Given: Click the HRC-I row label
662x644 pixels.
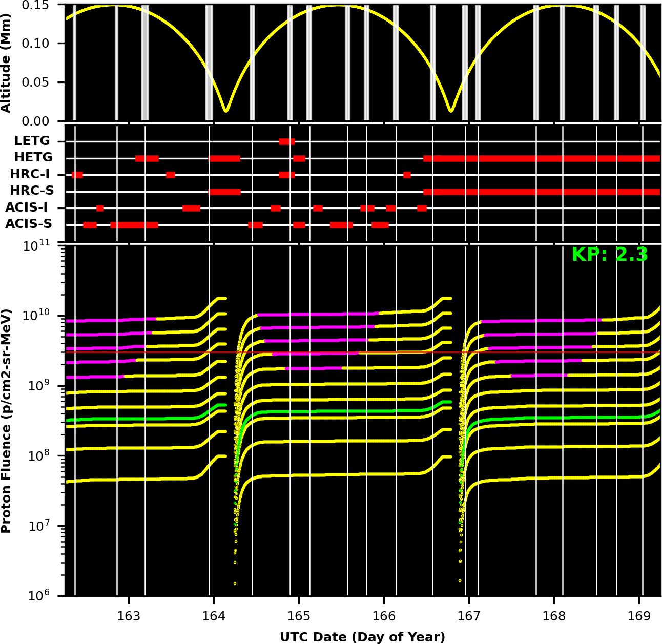Looking at the screenshot, I should tap(30, 174).
